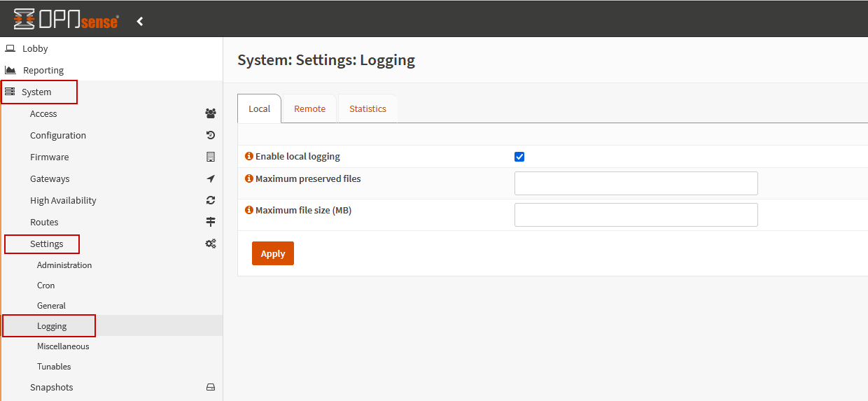868x401 pixels.
Task: Open the Statistics tab
Action: tap(367, 108)
